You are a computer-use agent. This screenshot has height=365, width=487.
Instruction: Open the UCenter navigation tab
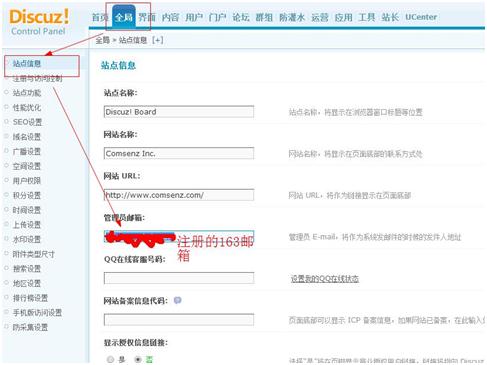click(x=421, y=17)
